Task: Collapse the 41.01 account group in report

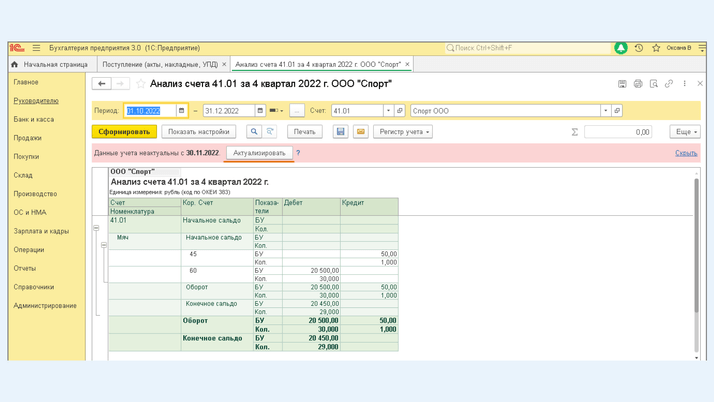Action: tap(96, 228)
